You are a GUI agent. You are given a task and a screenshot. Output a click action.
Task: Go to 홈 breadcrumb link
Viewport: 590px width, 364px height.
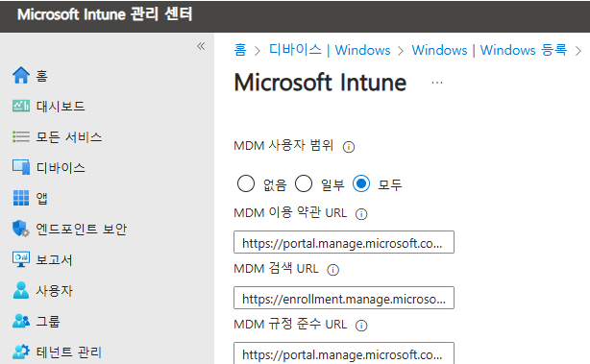(x=240, y=50)
